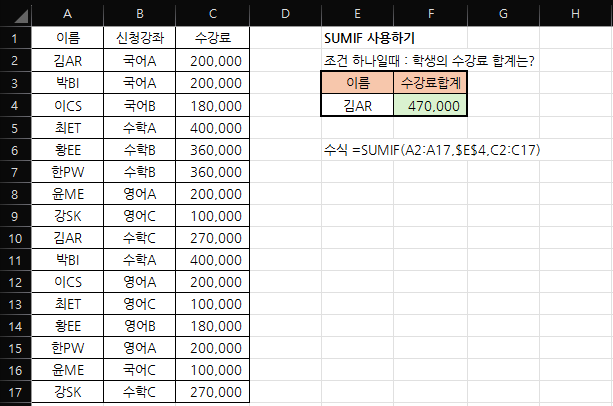Image resolution: width=613 pixels, height=406 pixels.
Task: Select cell A8 containing 윤ME
Action: click(68, 194)
